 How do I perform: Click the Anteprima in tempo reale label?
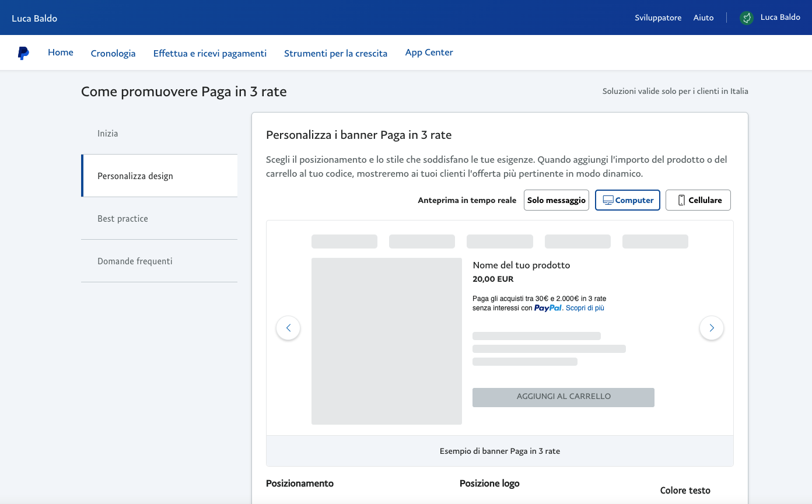[x=467, y=200]
